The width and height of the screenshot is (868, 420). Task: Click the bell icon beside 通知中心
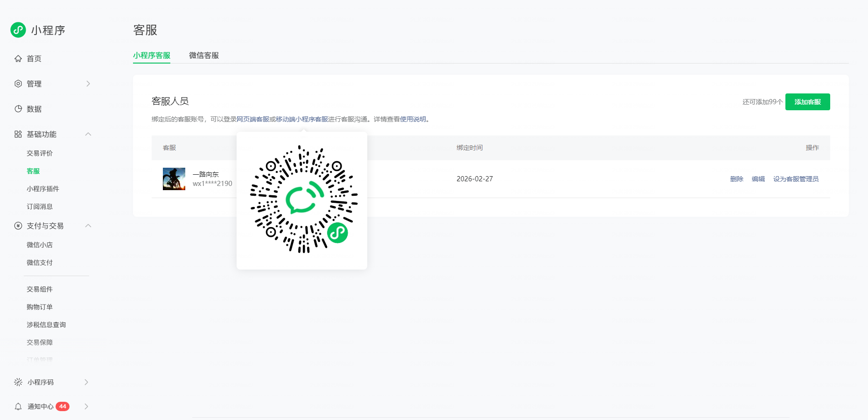18,406
